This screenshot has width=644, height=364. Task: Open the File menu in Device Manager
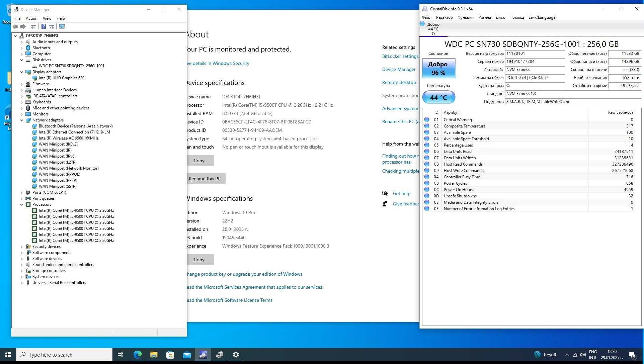[x=17, y=18]
